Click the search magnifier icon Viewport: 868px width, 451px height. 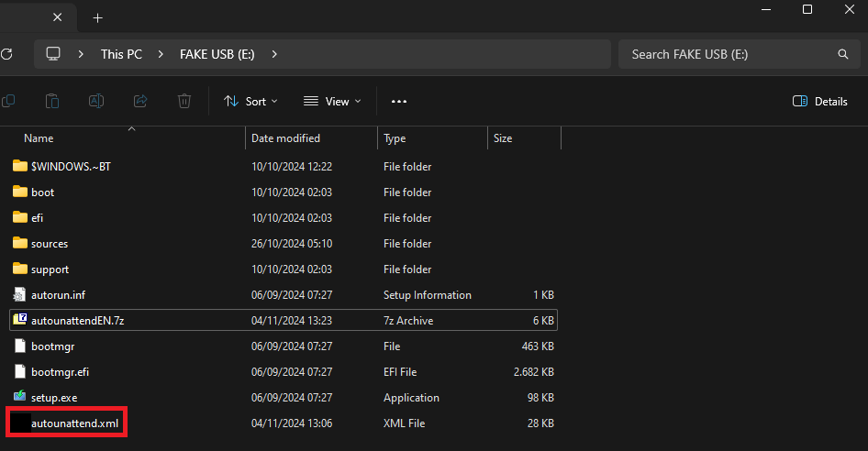tap(843, 54)
